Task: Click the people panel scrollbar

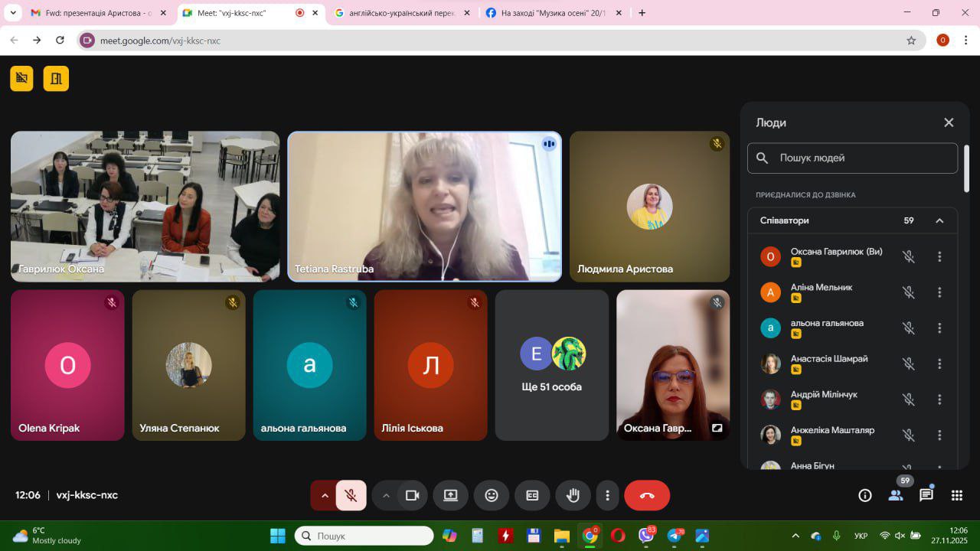Action: [x=966, y=168]
